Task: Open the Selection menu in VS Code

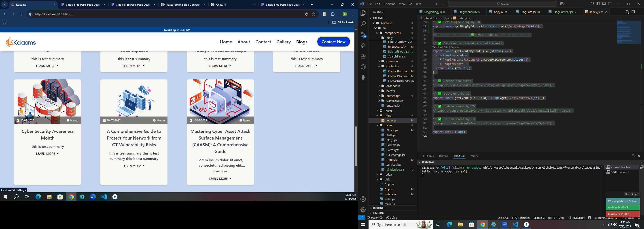Action: pos(389,4)
